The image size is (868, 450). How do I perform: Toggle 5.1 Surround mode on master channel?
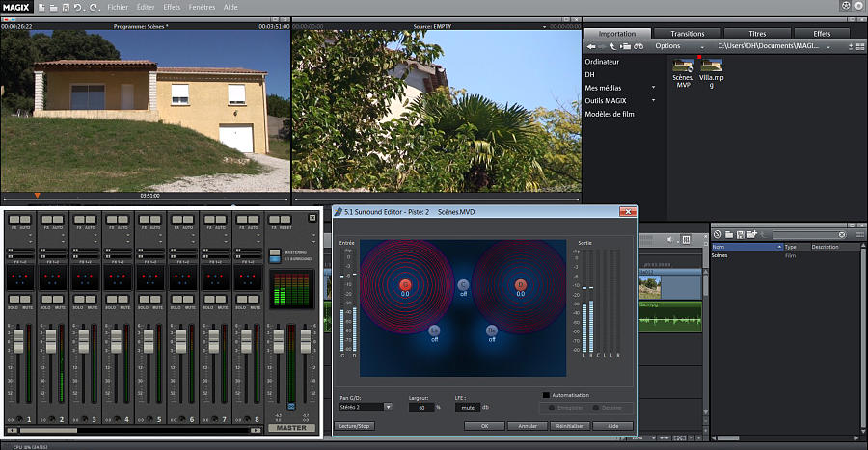coord(275,258)
